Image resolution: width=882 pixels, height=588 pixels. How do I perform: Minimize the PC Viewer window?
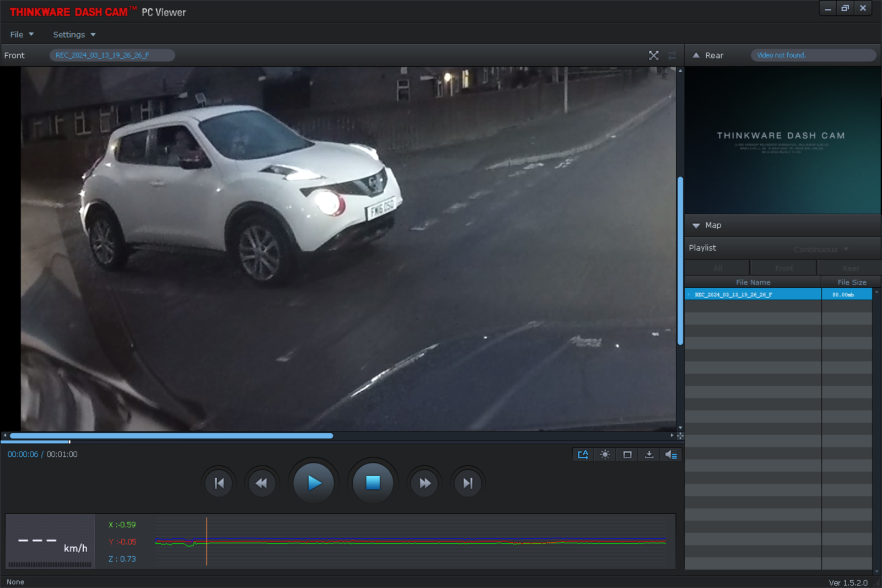coord(828,8)
